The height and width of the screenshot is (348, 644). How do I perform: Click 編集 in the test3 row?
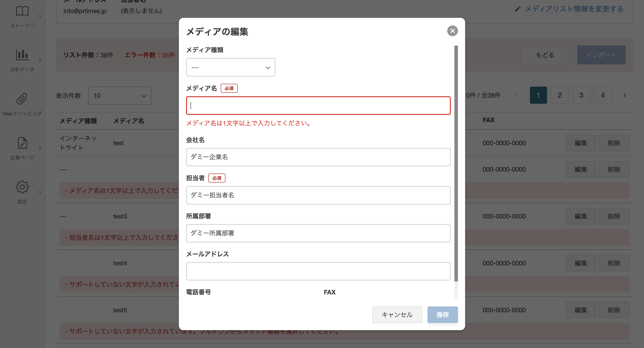pyautogui.click(x=581, y=216)
